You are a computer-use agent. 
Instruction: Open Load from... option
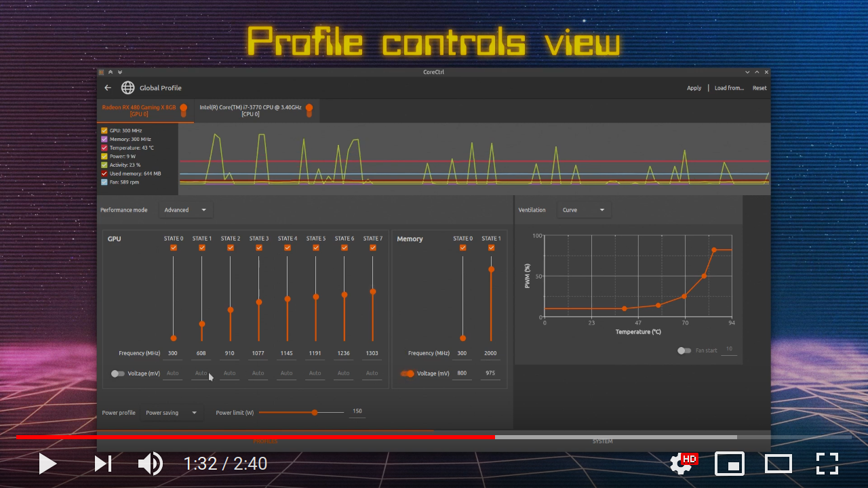pos(729,88)
